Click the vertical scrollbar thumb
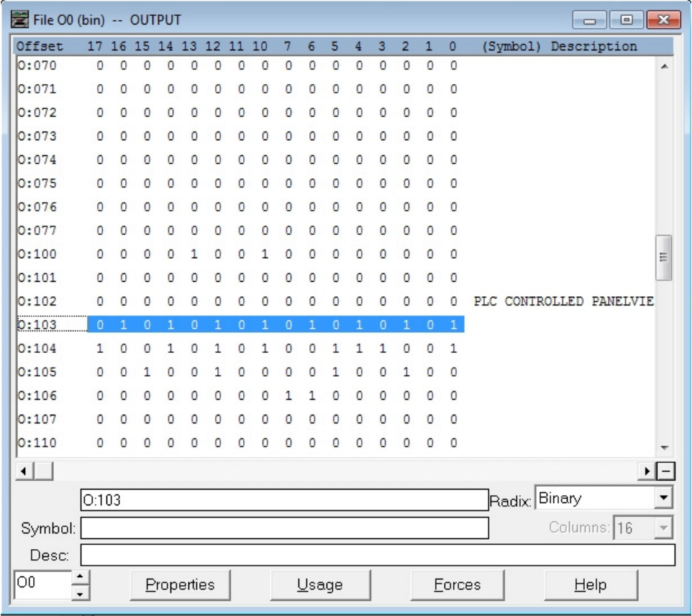 [664, 257]
